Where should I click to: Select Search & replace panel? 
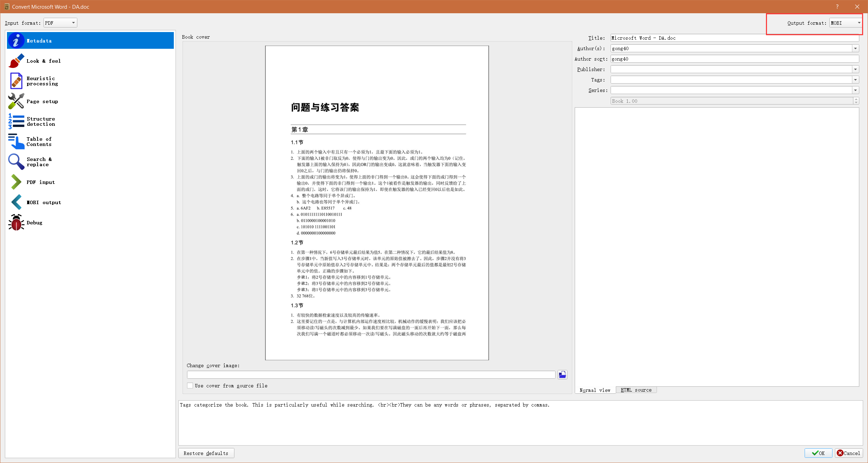[88, 162]
